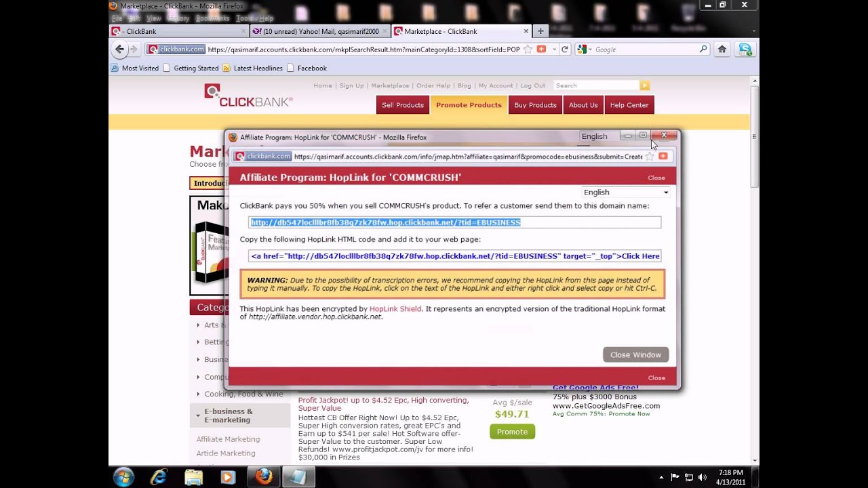Image resolution: width=868 pixels, height=488 pixels.
Task: Open the Windows Start button
Action: point(123,477)
